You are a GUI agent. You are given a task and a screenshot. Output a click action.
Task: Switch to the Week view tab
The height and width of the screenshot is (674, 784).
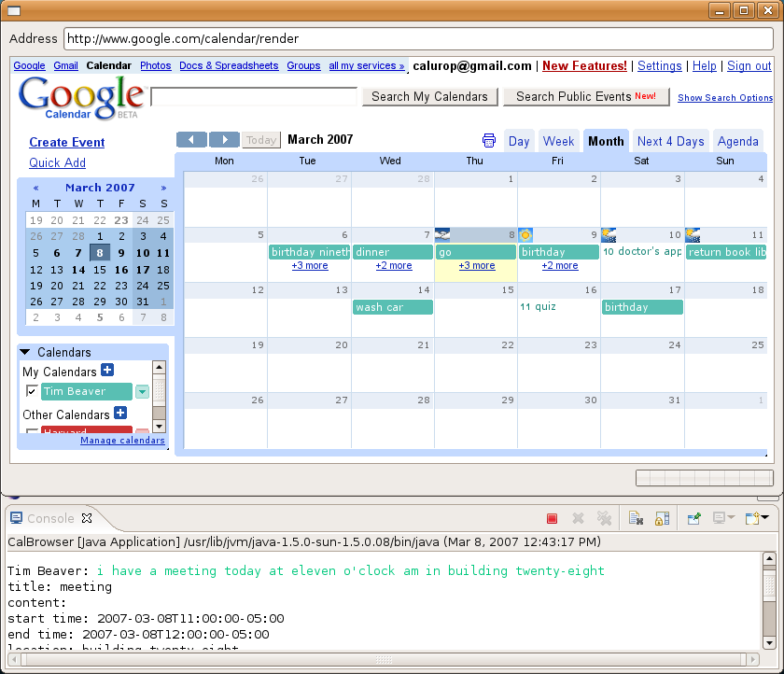[x=558, y=141]
